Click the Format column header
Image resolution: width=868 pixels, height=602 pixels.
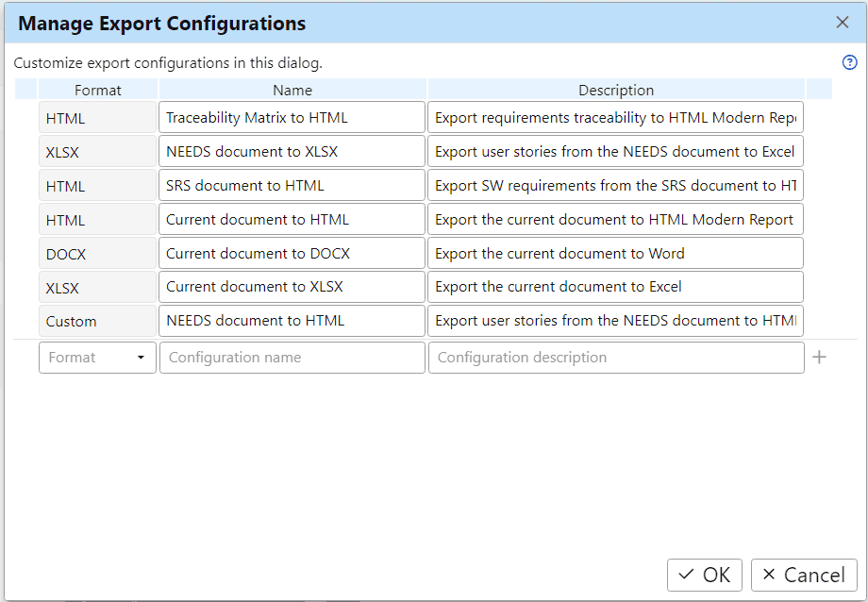[x=98, y=91]
